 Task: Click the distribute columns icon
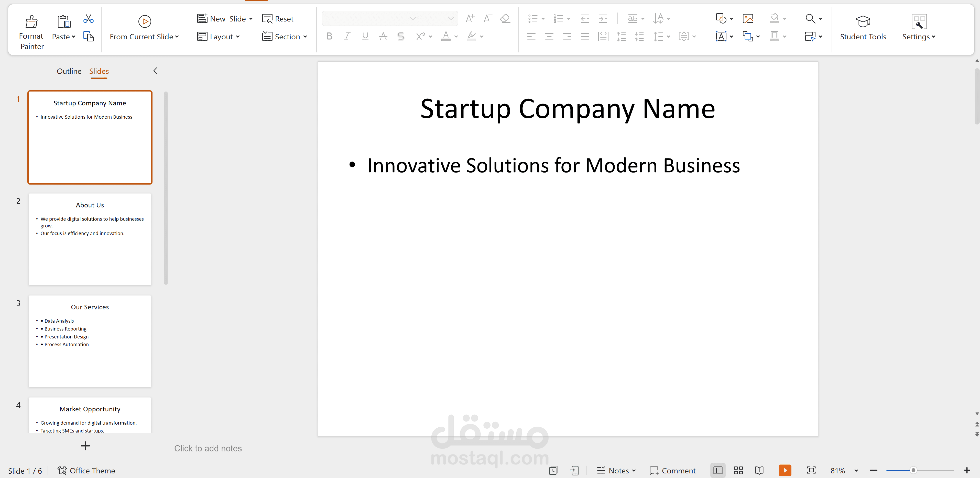click(603, 37)
